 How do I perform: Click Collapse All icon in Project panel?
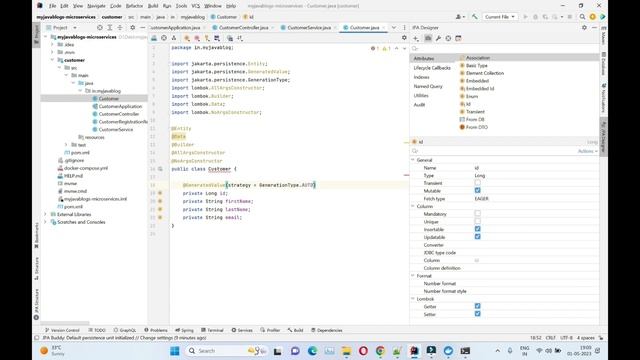pyautogui.click(x=120, y=27)
